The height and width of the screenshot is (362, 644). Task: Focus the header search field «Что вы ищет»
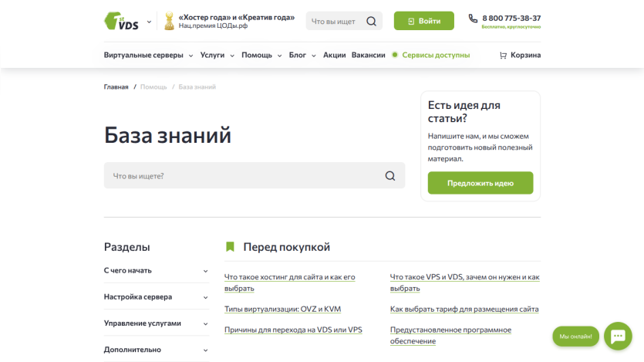tap(333, 22)
